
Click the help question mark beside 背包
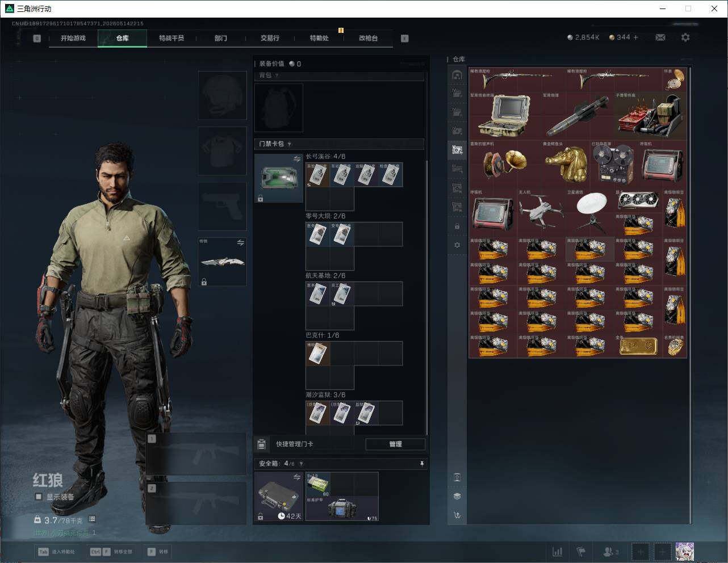(277, 75)
